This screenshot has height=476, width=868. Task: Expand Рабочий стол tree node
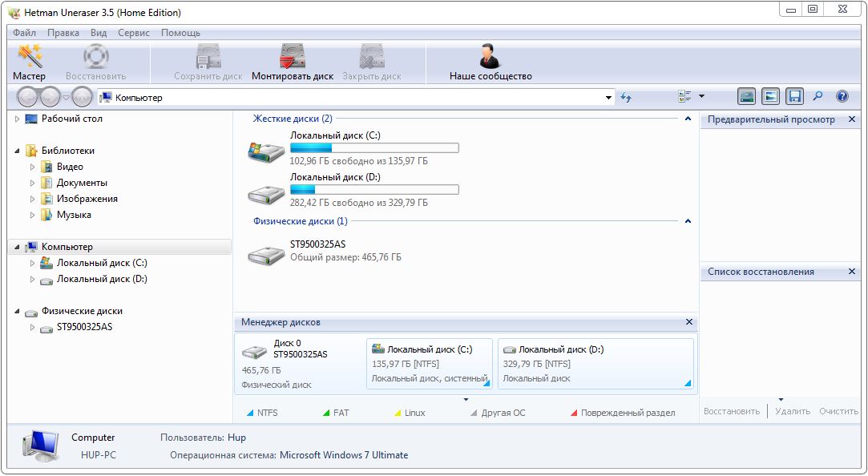[x=17, y=119]
